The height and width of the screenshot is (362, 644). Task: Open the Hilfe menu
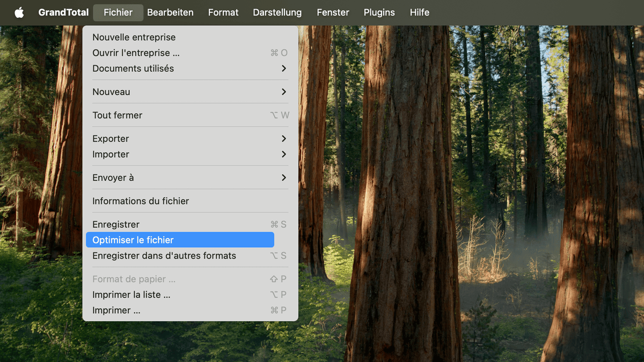click(x=419, y=12)
